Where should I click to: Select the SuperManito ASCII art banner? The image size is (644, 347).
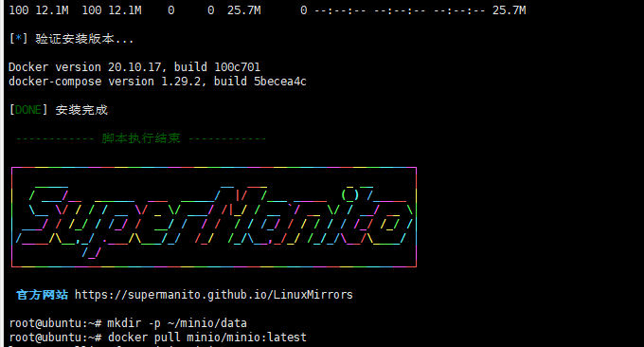[x=214, y=217]
